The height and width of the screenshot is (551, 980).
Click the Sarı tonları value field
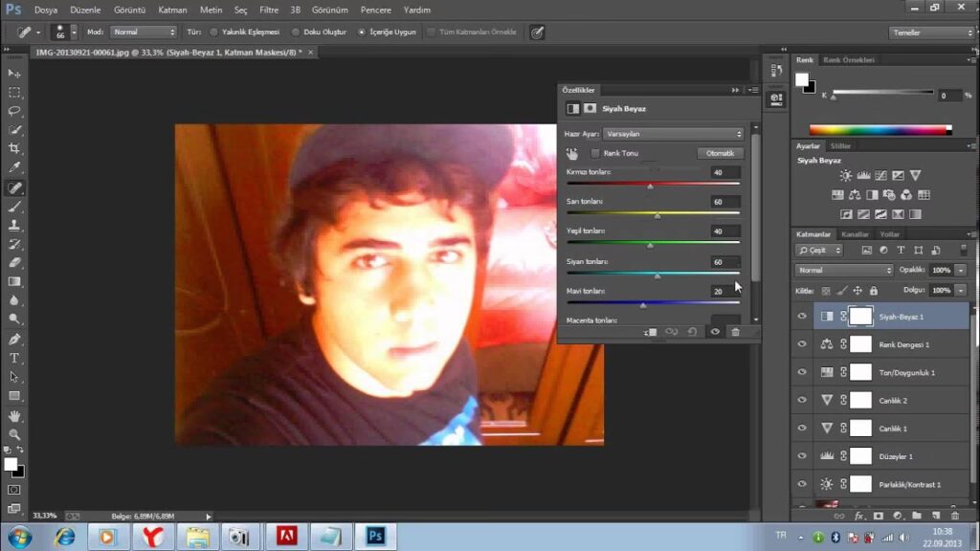(x=724, y=202)
